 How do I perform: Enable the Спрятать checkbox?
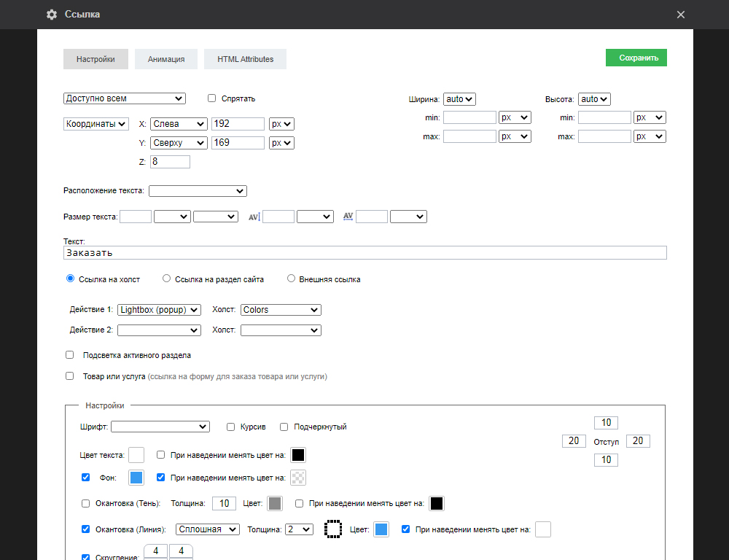click(x=212, y=98)
